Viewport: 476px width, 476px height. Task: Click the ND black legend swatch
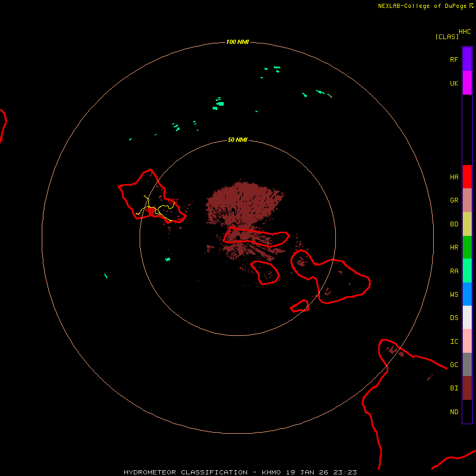point(467,411)
